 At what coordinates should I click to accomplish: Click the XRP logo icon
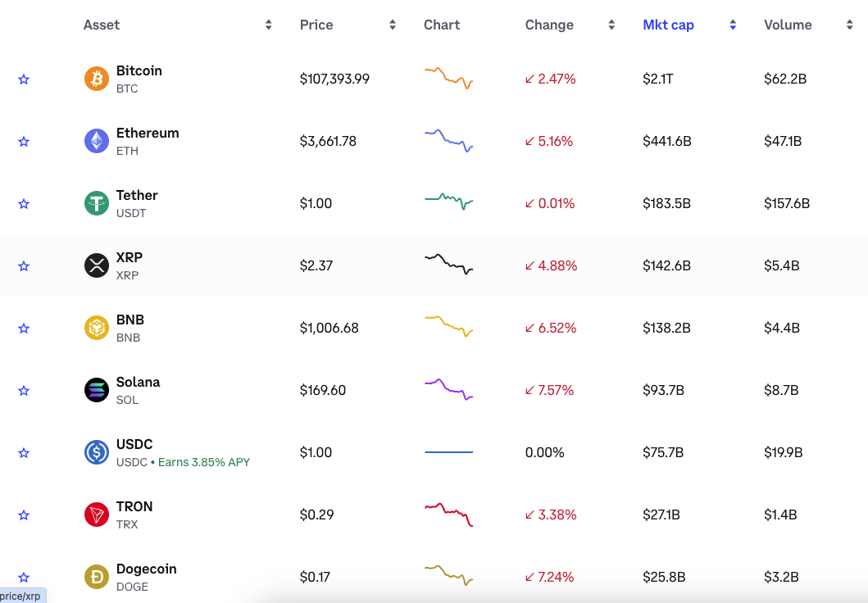coord(97,265)
